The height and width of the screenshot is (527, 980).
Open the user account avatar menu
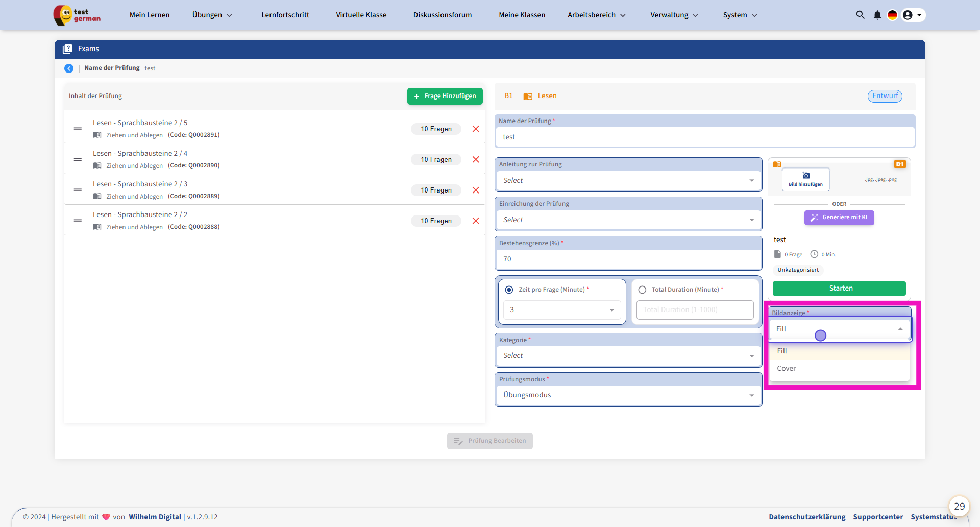pos(913,15)
